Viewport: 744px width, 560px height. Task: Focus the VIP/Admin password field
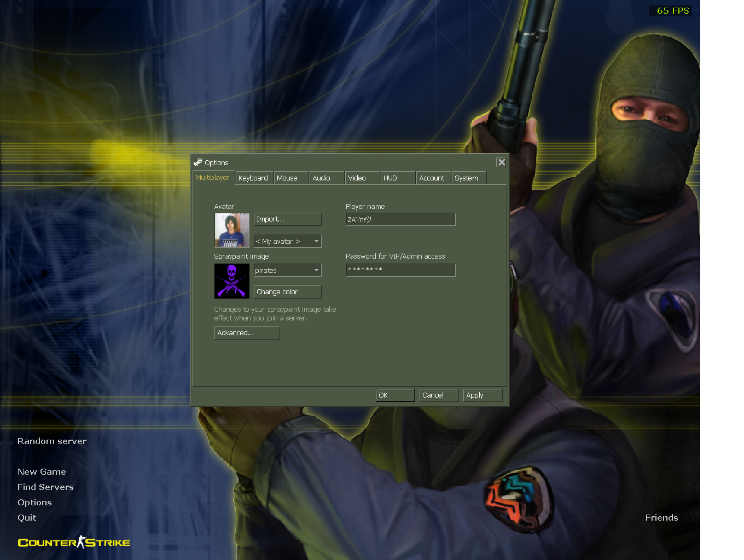[400, 270]
